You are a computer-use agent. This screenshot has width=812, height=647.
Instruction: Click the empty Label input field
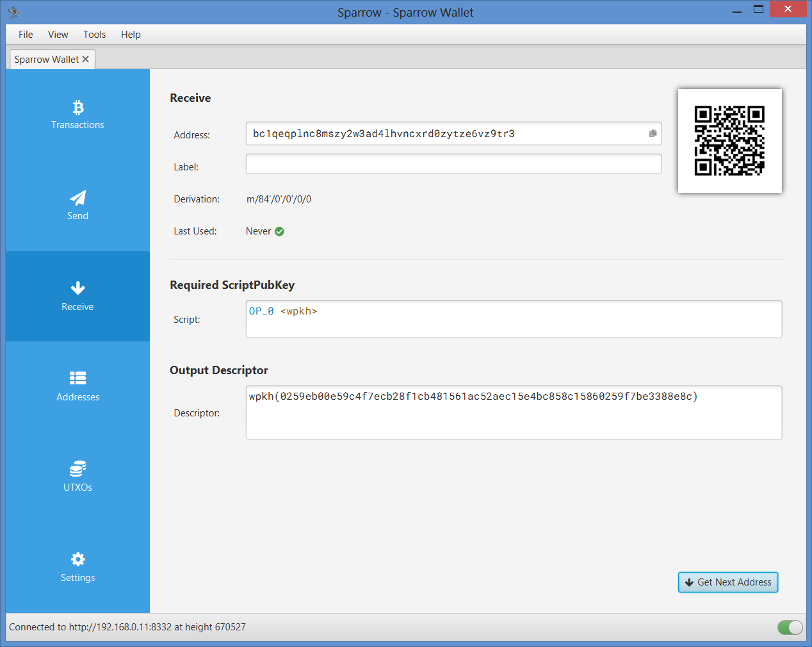point(453,164)
